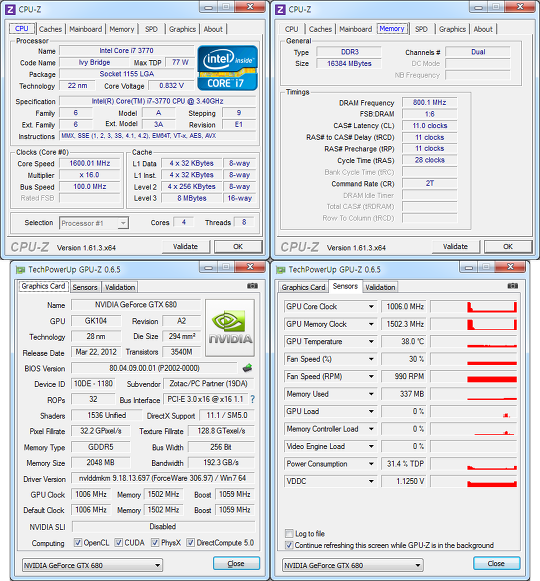Viewport: 540px width, 581px height.
Task: Toggle the PhysX checkbox
Action: point(155,543)
